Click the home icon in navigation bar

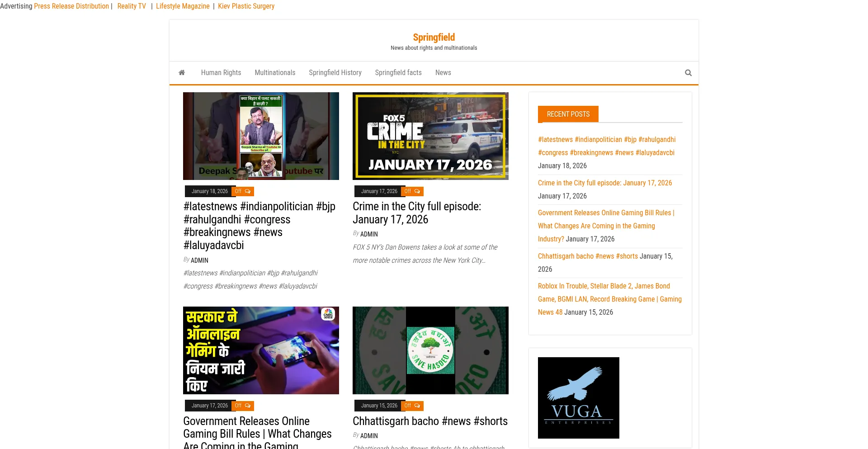tap(182, 73)
